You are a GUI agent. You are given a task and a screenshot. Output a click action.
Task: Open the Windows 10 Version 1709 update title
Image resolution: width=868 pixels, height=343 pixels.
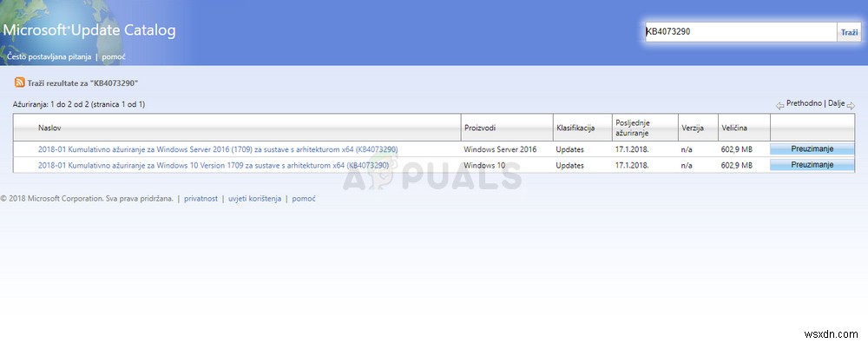tap(214, 165)
